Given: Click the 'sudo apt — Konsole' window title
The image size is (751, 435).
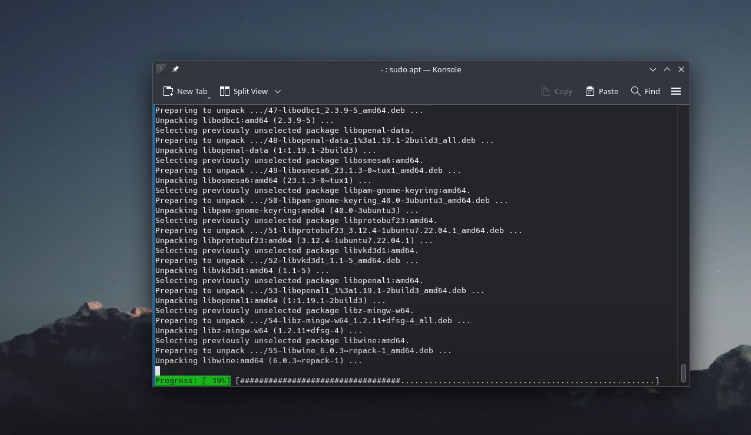Looking at the screenshot, I should (x=420, y=70).
